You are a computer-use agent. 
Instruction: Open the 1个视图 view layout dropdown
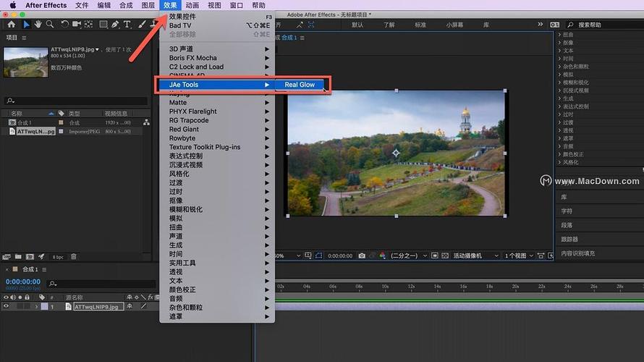coord(519,256)
